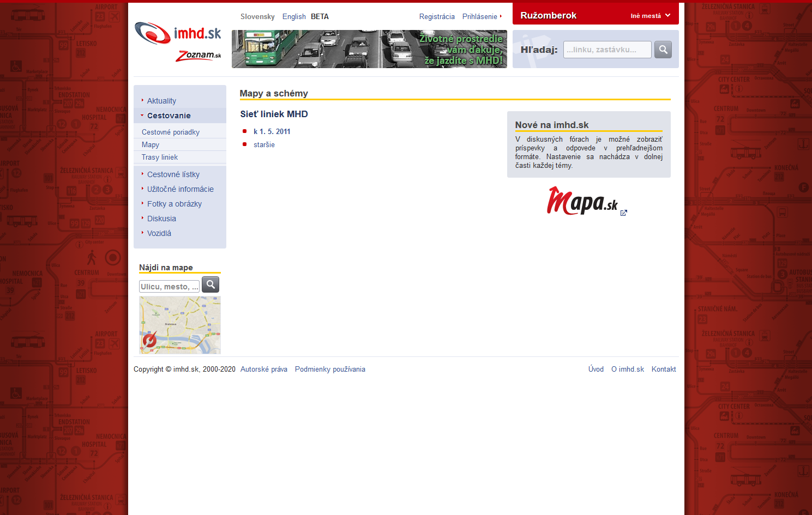Expand the Iné mestá city dropdown

[x=650, y=16]
